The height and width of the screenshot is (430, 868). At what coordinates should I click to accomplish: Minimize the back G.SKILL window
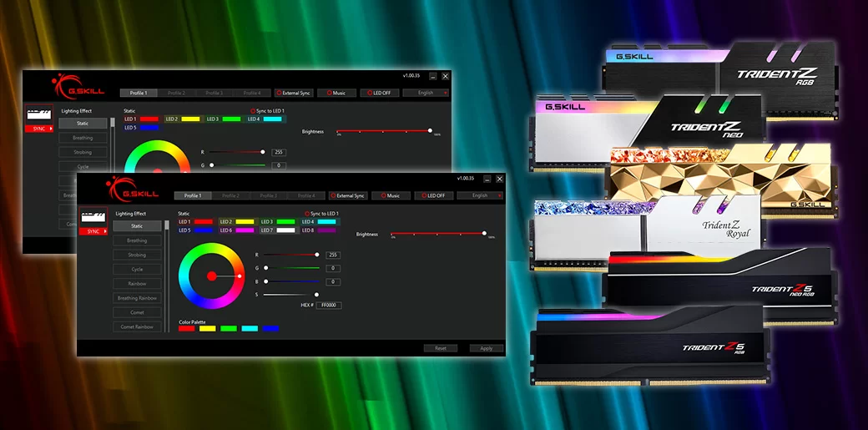click(x=433, y=77)
